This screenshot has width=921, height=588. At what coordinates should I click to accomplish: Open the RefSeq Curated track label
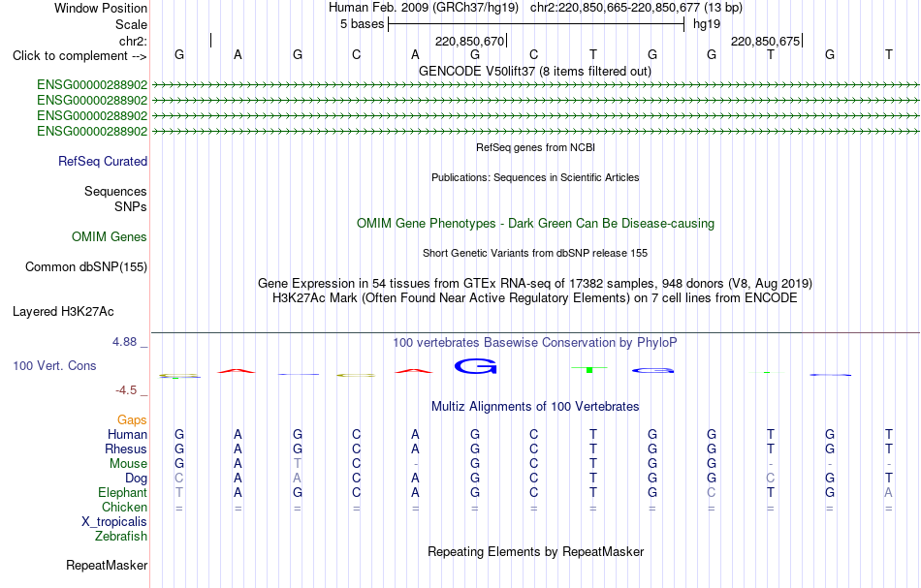point(103,161)
